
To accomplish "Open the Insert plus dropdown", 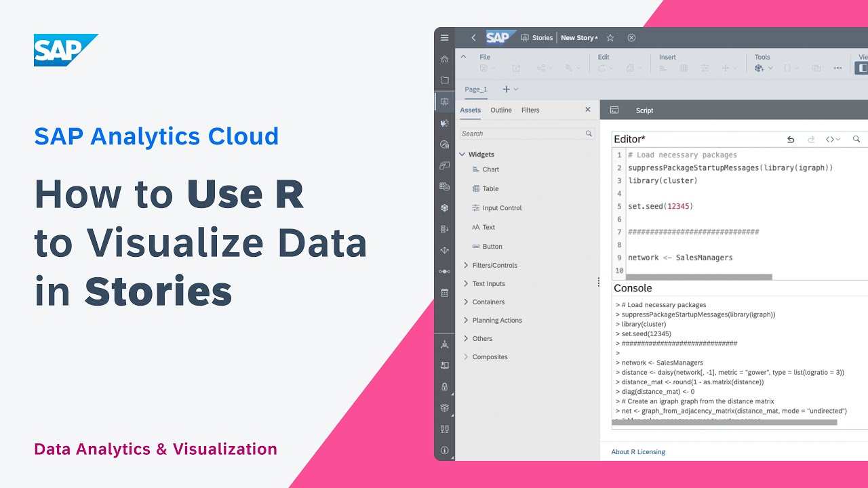I will coord(729,68).
